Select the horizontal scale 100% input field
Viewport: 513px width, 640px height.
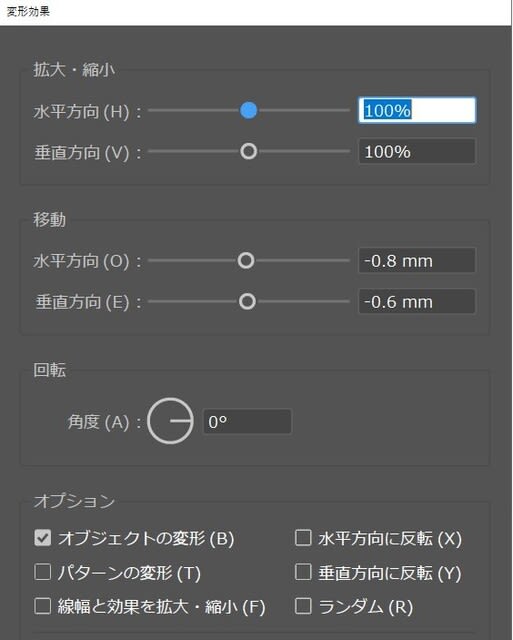pyautogui.click(x=417, y=110)
